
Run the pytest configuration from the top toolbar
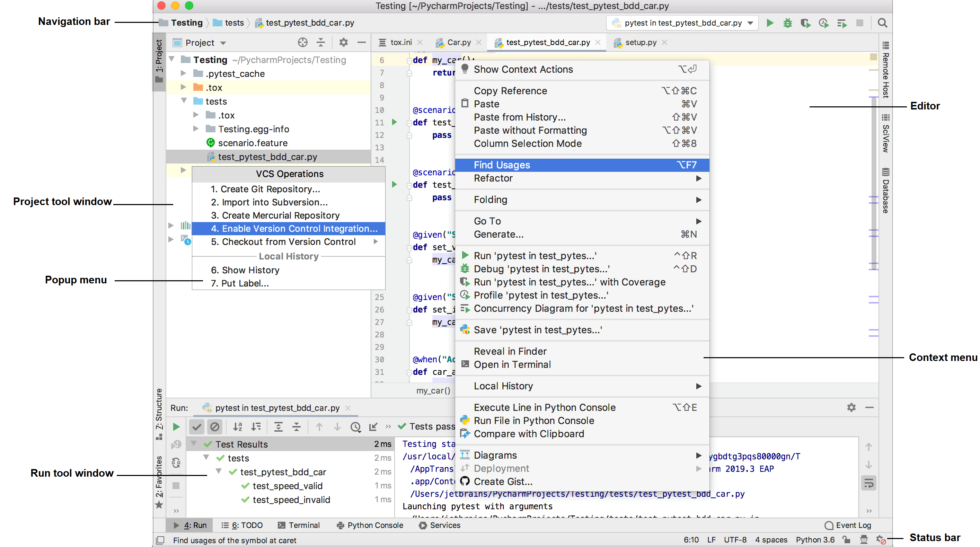coord(770,23)
